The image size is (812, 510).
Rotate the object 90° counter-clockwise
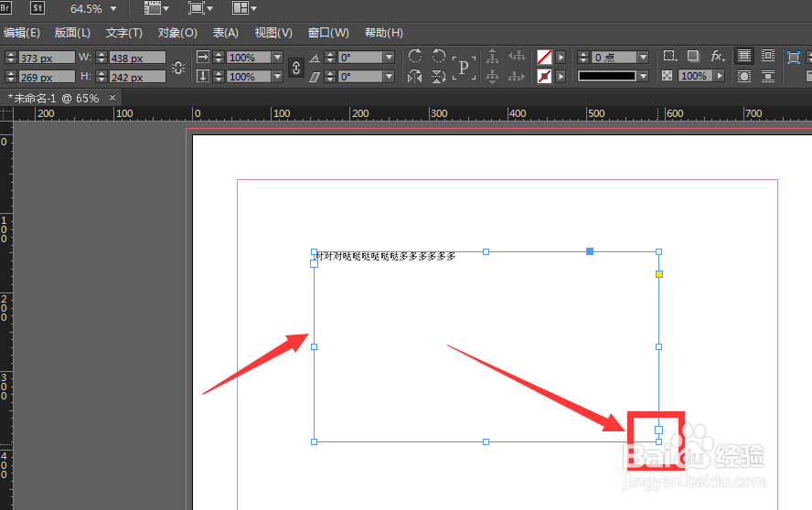pos(439,56)
